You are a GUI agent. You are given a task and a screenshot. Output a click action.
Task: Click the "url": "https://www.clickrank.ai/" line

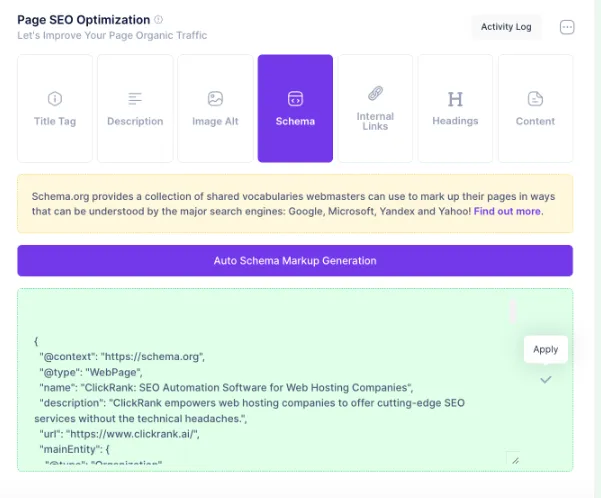coord(120,434)
